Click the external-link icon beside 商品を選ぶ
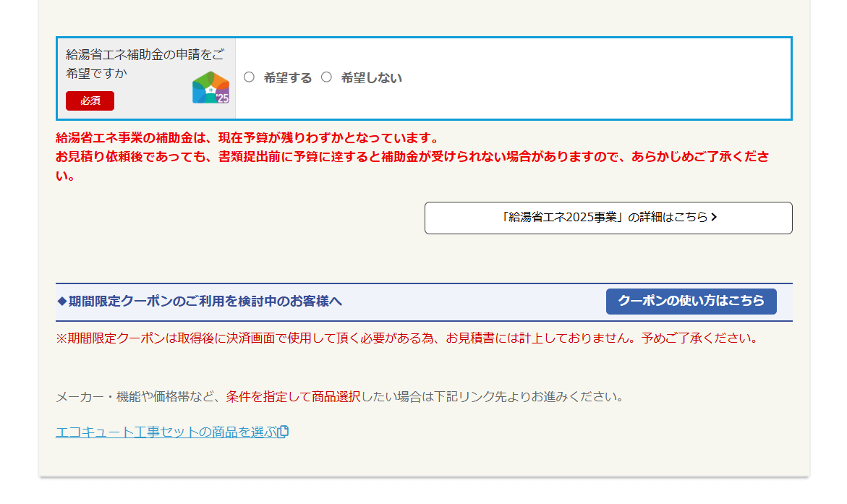Image resolution: width=847 pixels, height=504 pixels. (x=284, y=432)
